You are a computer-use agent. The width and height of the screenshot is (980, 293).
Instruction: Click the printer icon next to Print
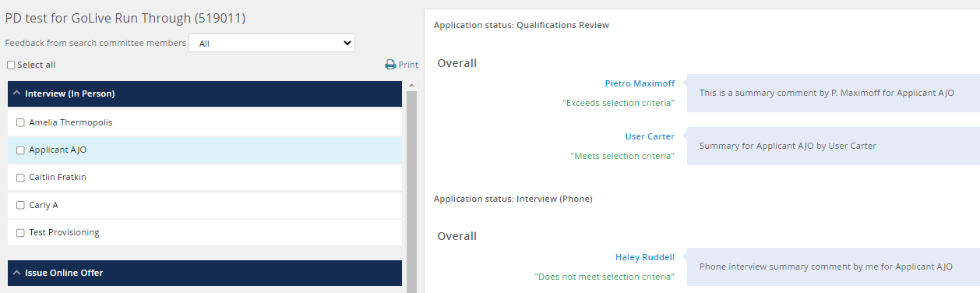coord(390,65)
